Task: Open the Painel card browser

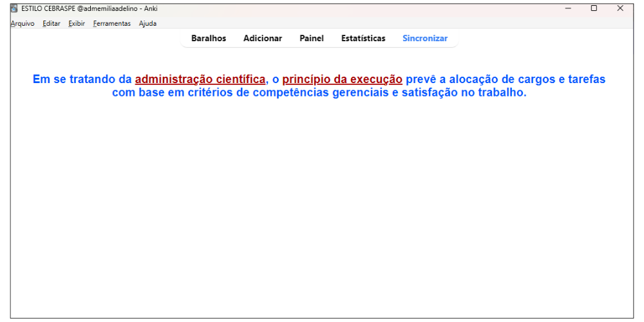Action: [312, 39]
